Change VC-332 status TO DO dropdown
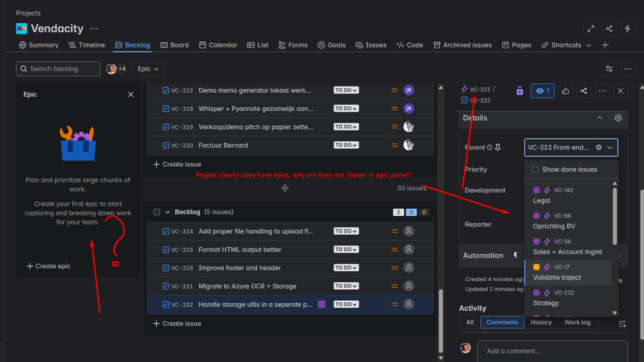 point(346,304)
